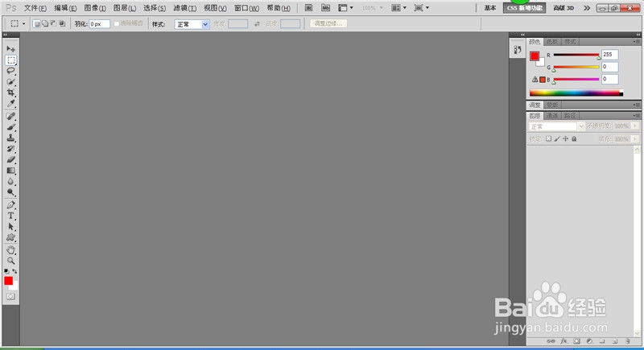Reset default foreground and background colors
The height and width of the screenshot is (350, 644).
tap(6, 271)
